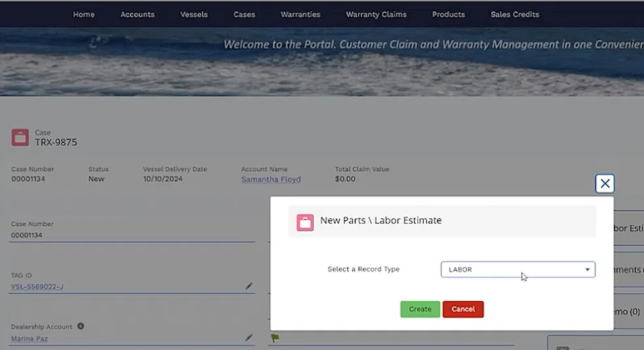Close the dialog with the X icon

click(x=605, y=184)
